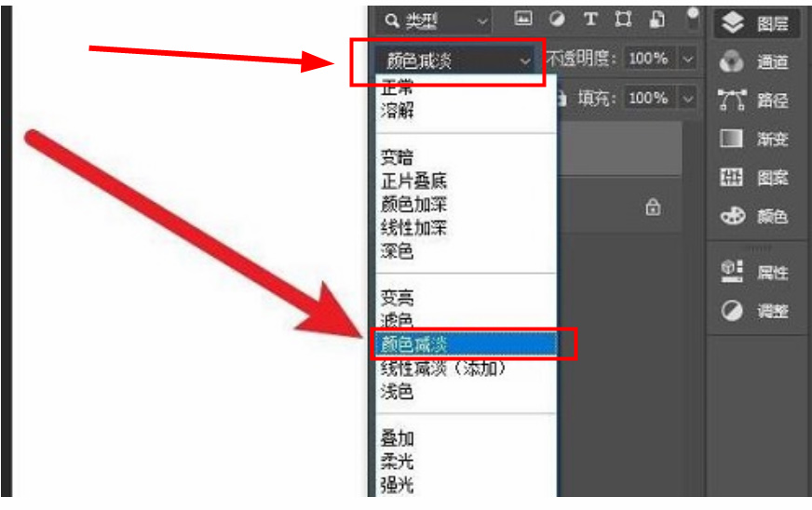Viewport: 812px width, 510px height.
Task: Select 线性加深 blend mode
Action: coord(467,227)
